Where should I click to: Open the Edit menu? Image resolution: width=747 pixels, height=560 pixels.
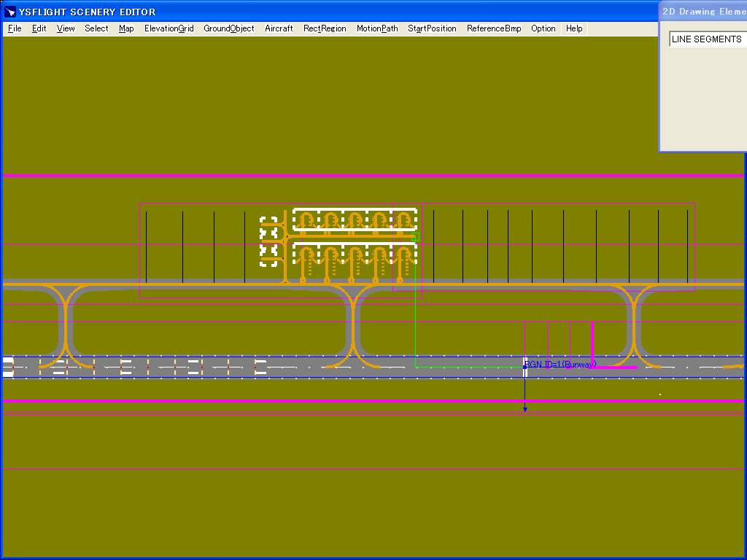click(39, 28)
